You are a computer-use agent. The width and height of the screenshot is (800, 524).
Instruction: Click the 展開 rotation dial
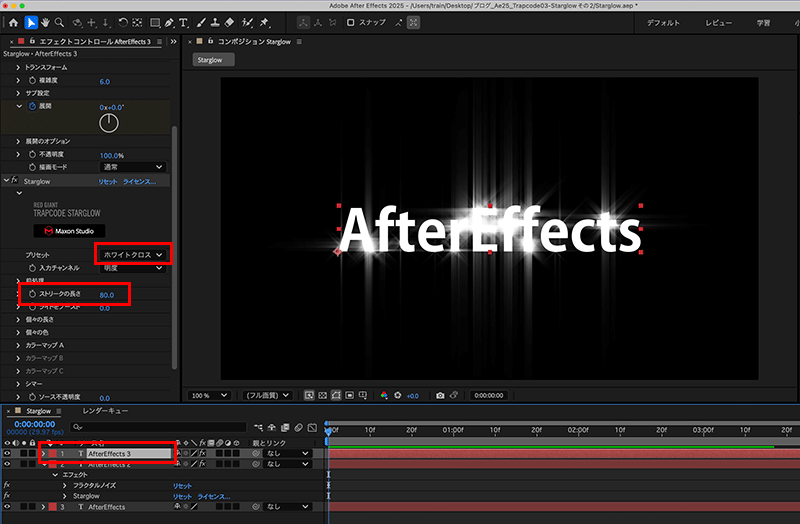(x=109, y=123)
